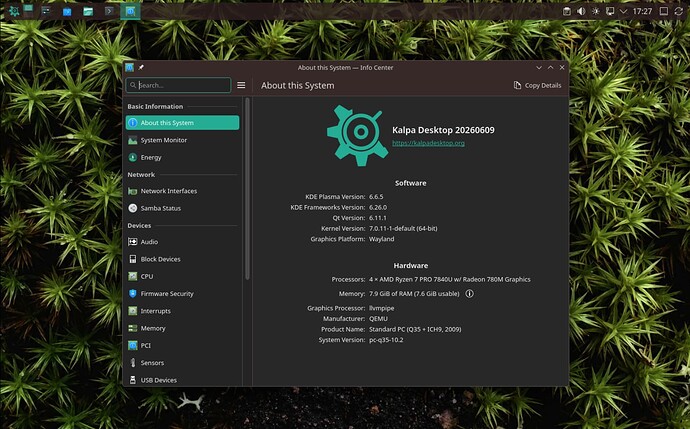Select the PCI sidebar entry
The width and height of the screenshot is (690, 429).
182,345
